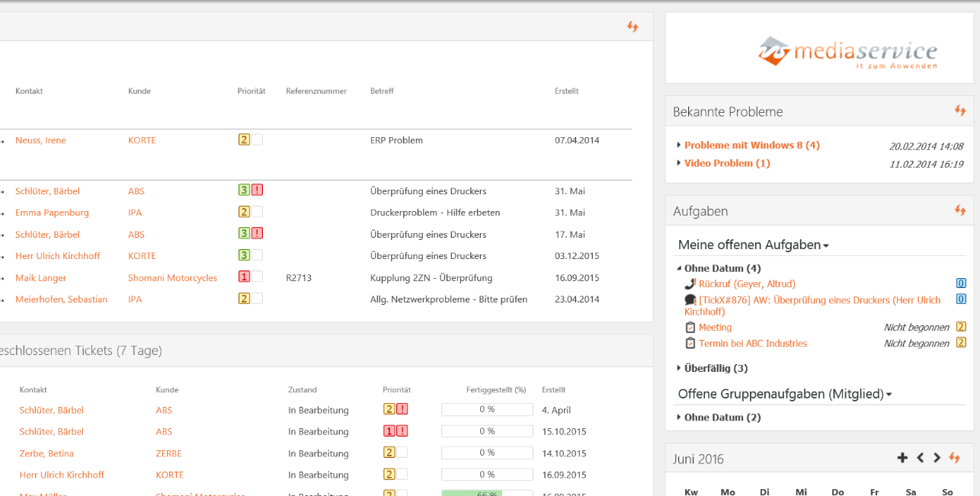The image size is (980, 496).
Task: Click priority 1 badge of Maik Langer ticket
Action: tap(244, 277)
